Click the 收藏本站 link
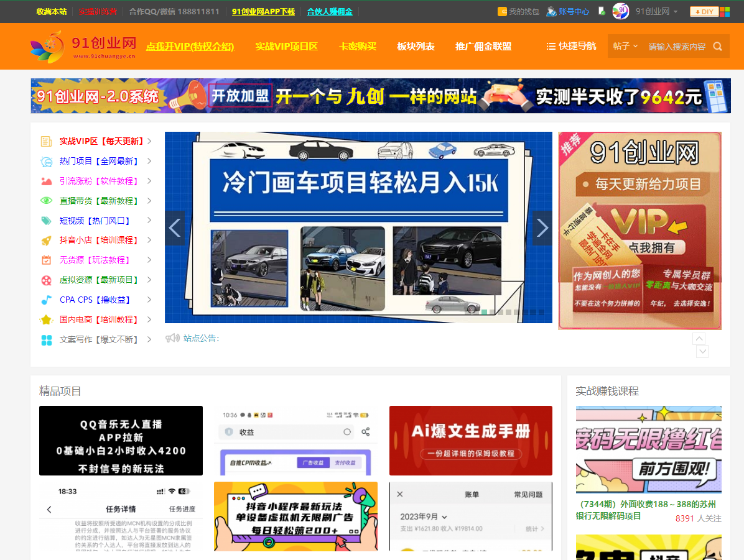This screenshot has height=560, width=744. pyautogui.click(x=52, y=11)
